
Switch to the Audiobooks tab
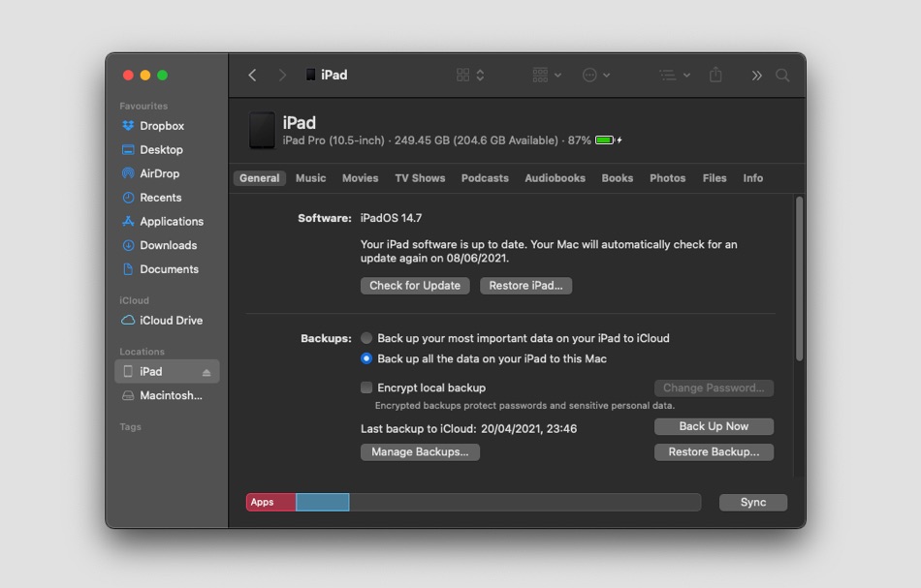(556, 178)
